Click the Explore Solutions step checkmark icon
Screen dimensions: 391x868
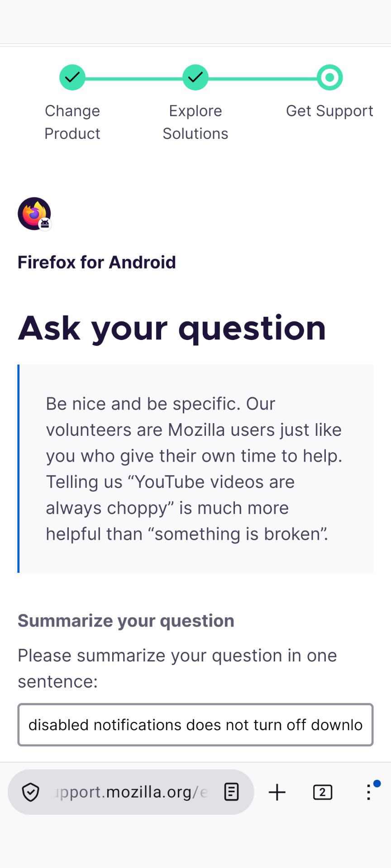point(195,78)
